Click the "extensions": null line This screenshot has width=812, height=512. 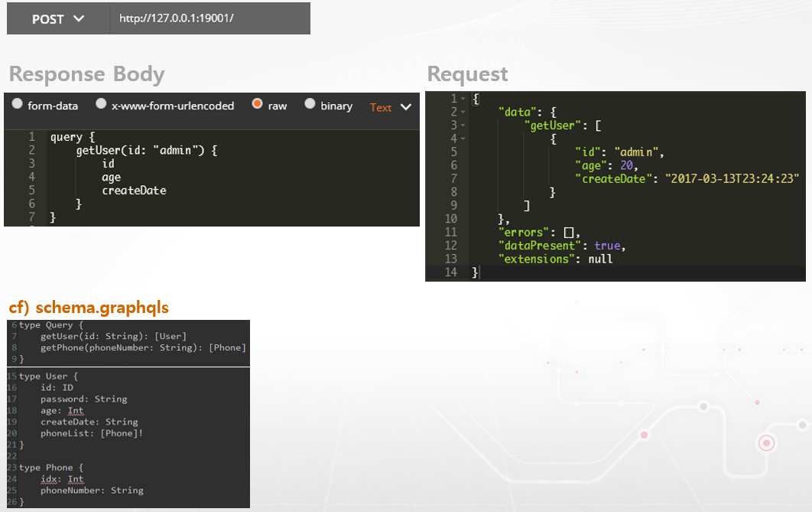pos(555,259)
